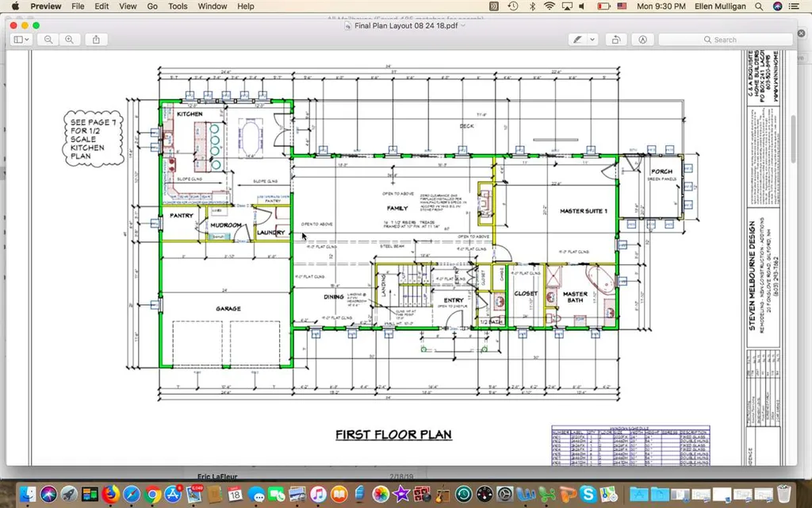This screenshot has width=812, height=508.
Task: Click the window schedule table
Action: (x=630, y=445)
